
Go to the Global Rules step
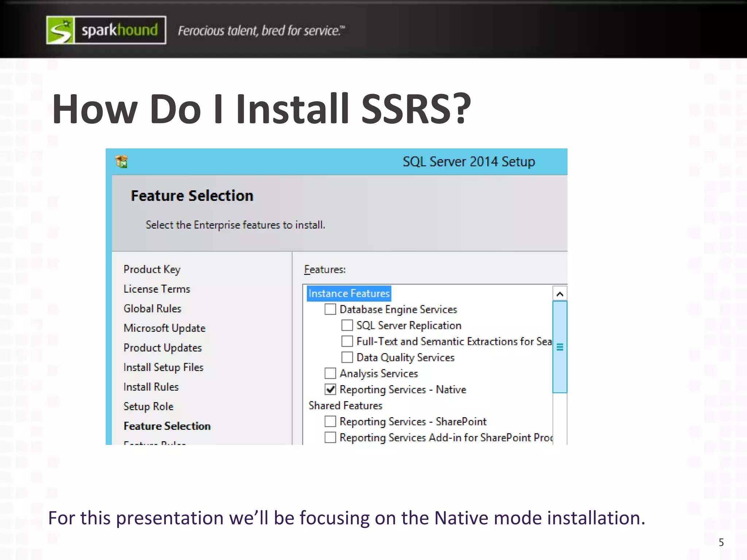click(x=152, y=308)
